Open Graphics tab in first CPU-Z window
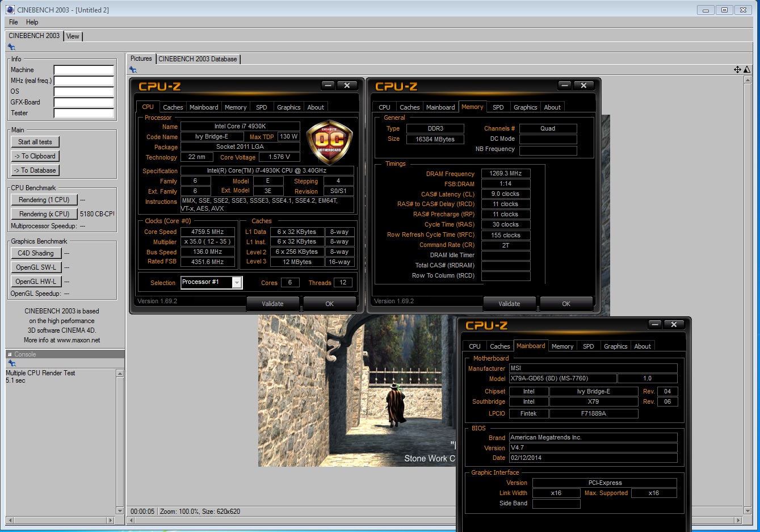Image resolution: width=760 pixels, height=532 pixels. (x=289, y=107)
